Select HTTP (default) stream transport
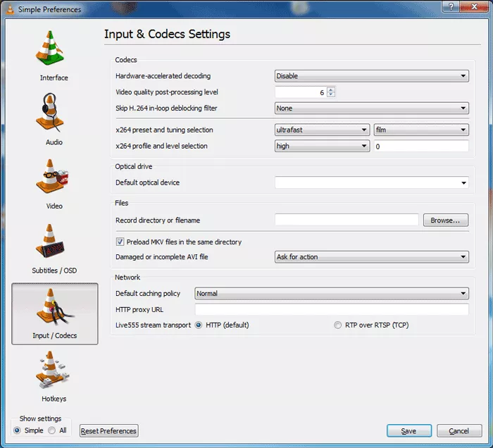The height and width of the screenshot is (448, 493). click(199, 325)
